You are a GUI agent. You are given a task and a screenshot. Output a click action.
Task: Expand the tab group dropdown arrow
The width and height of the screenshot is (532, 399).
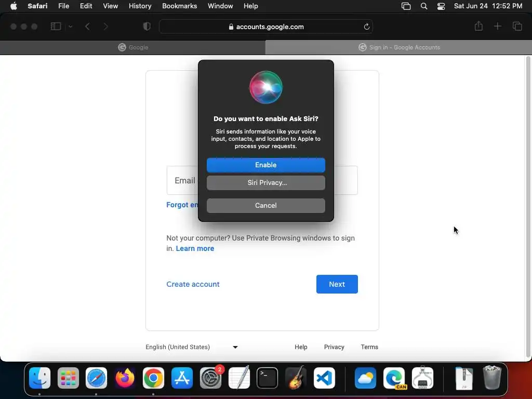(x=70, y=26)
